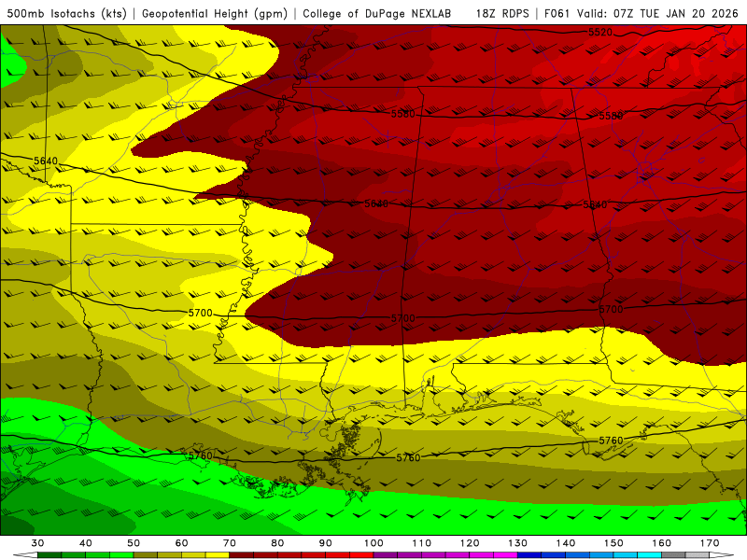Select the dark gray swatch starting at 160

tap(673, 555)
